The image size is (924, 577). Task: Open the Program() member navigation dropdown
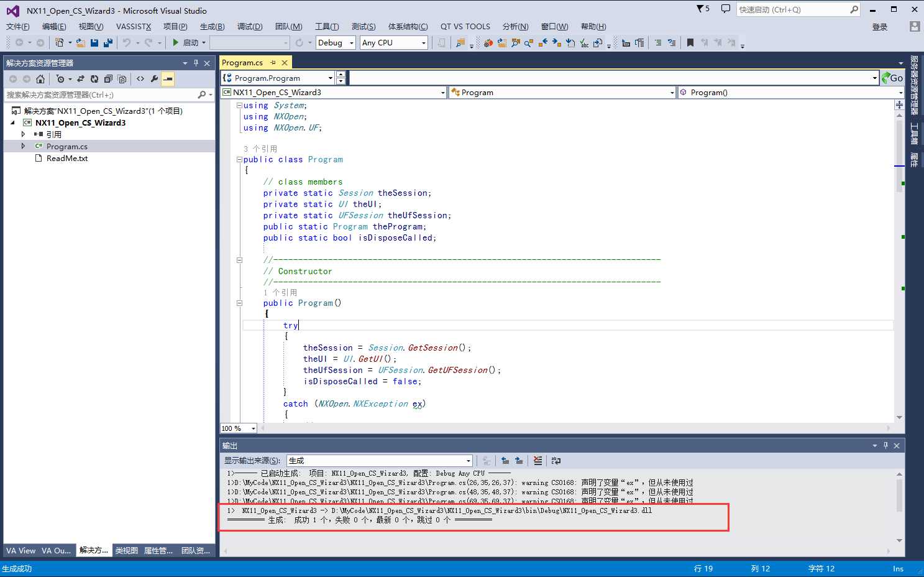[x=900, y=93]
